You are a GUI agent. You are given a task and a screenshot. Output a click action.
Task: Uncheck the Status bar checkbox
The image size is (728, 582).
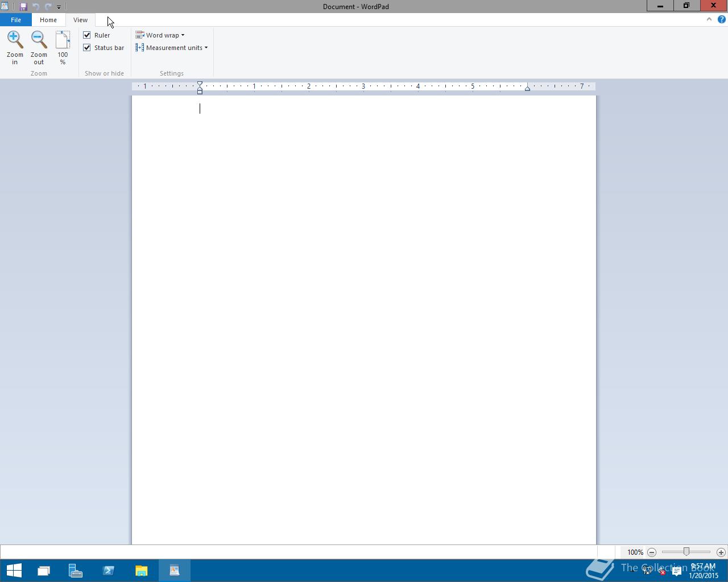[87, 48]
